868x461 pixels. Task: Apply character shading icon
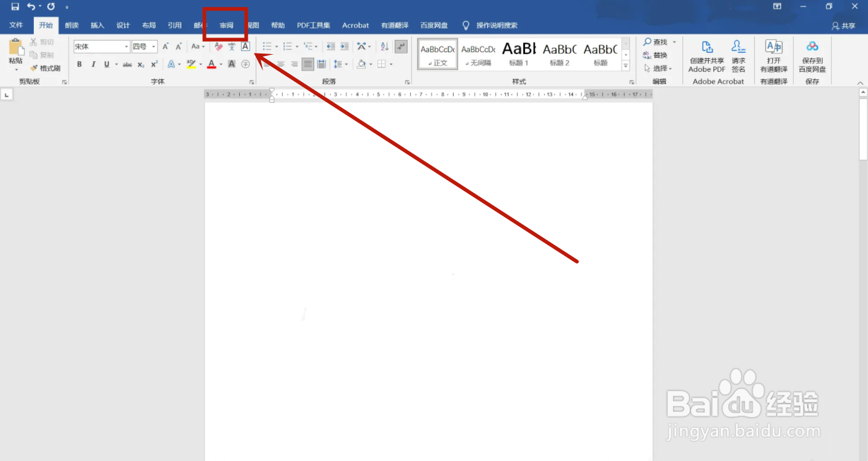tap(232, 64)
